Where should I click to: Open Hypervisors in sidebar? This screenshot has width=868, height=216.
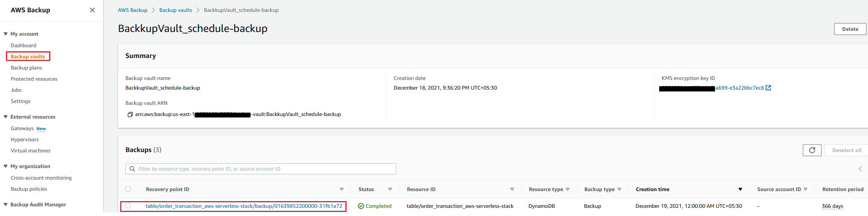(25, 139)
